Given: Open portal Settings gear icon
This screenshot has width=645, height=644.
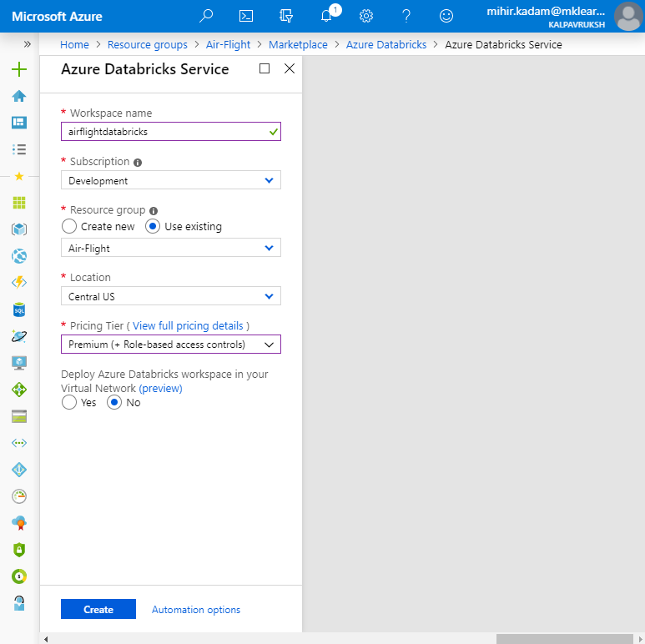Looking at the screenshot, I should [x=366, y=16].
